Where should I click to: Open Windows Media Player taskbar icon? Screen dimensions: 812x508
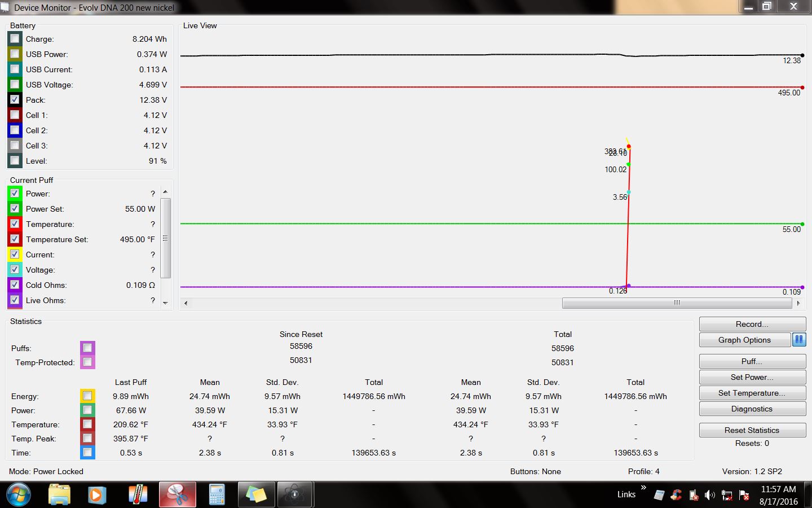click(97, 495)
